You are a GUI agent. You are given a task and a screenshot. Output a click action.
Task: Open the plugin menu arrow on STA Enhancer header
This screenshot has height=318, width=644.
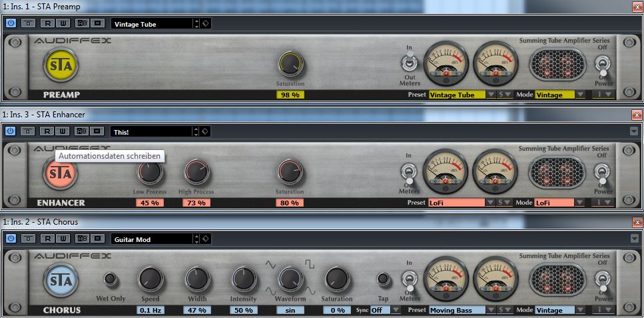(x=633, y=131)
